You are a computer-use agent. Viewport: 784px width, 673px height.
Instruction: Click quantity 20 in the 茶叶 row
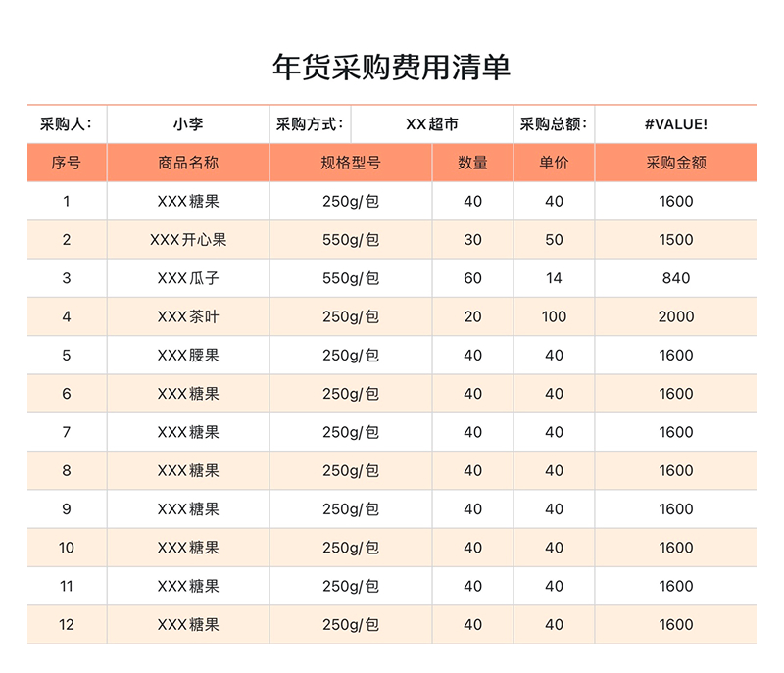[x=472, y=316]
